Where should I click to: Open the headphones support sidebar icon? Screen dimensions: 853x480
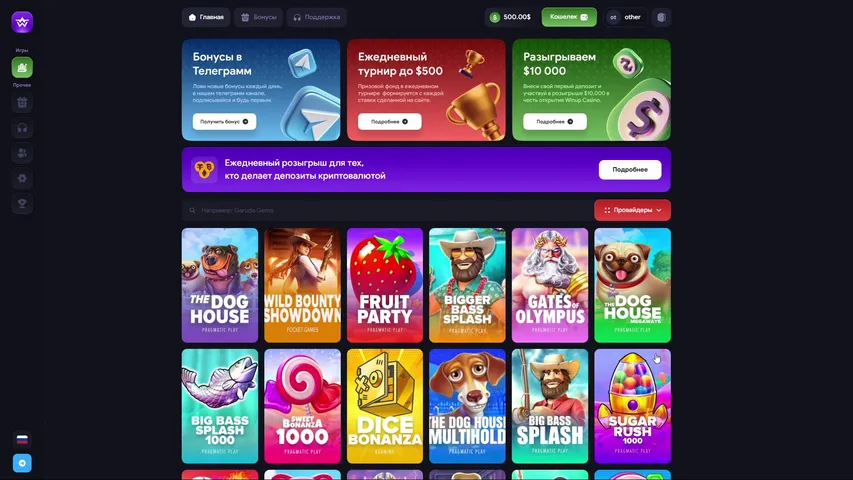pyautogui.click(x=22, y=128)
